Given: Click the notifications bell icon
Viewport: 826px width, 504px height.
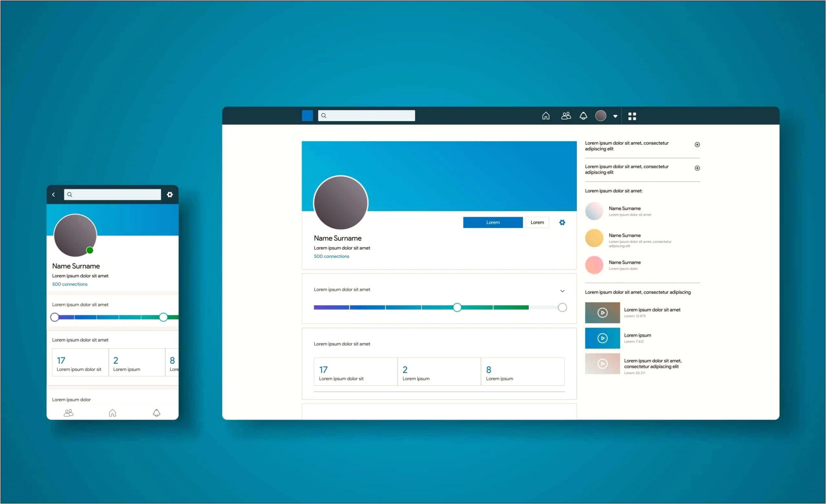Looking at the screenshot, I should point(583,115).
